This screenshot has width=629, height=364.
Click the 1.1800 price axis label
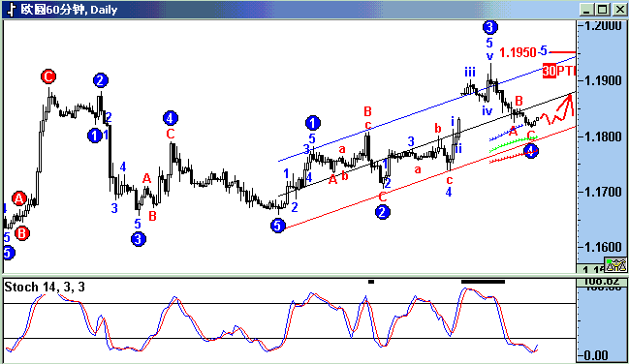(603, 136)
